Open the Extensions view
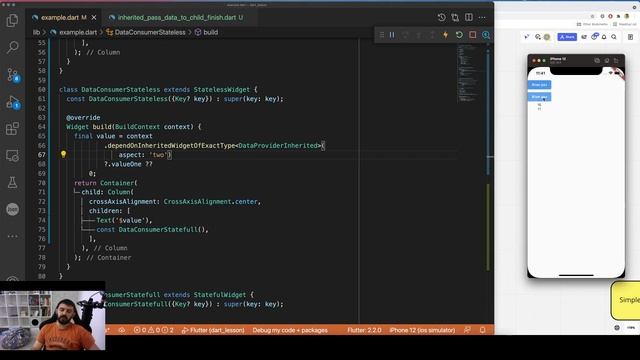640x360 pixels. click(12, 129)
